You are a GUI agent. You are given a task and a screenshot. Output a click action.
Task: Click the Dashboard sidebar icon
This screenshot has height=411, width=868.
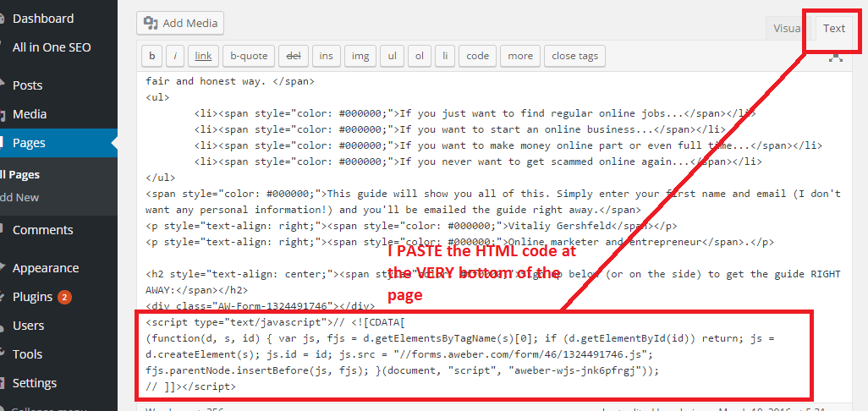[3, 19]
